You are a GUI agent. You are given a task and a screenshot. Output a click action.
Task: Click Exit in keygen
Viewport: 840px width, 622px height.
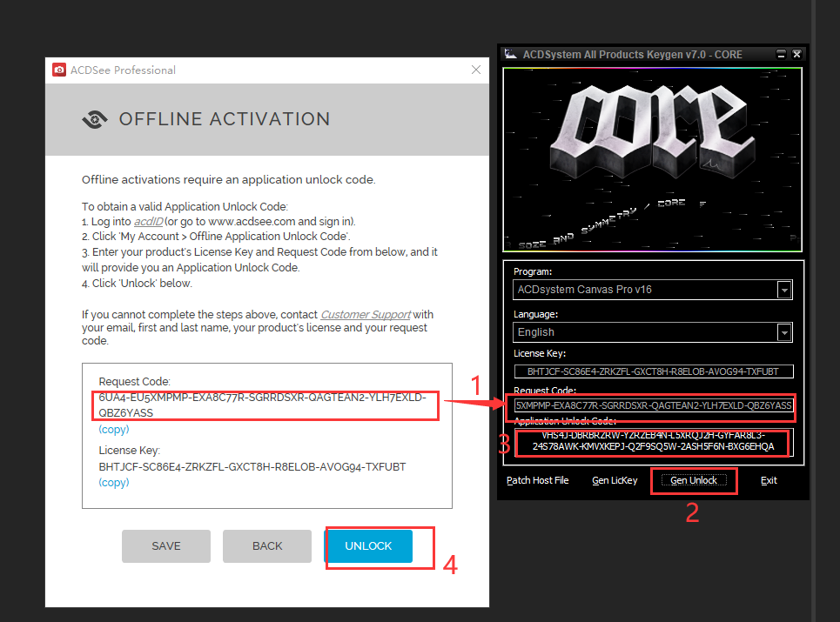769,480
